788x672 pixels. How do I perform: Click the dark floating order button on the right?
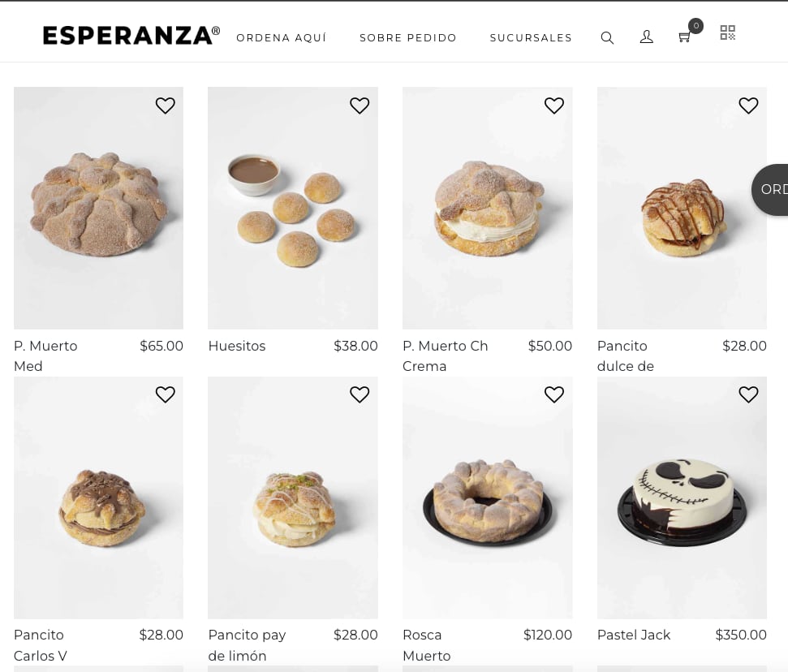pyautogui.click(x=773, y=189)
